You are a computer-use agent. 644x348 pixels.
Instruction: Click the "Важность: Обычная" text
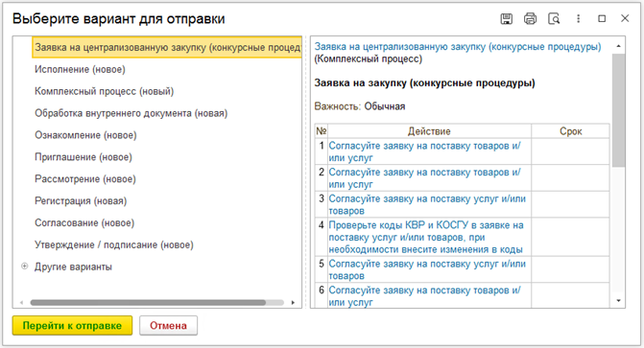point(360,106)
